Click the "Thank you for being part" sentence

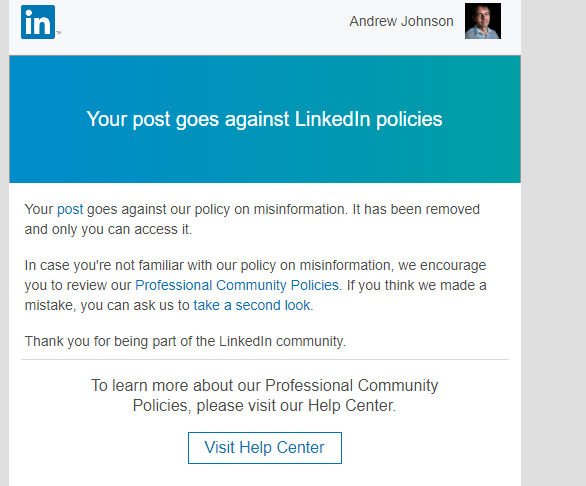click(185, 341)
